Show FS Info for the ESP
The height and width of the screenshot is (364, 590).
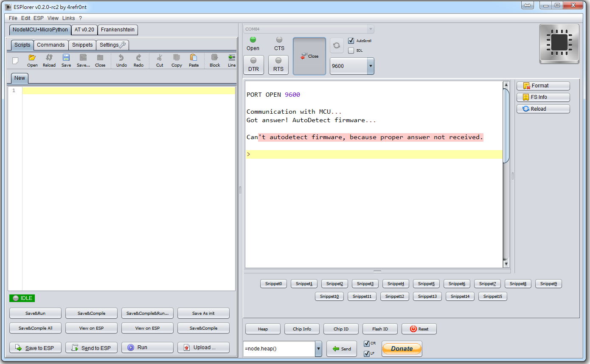pyautogui.click(x=543, y=97)
